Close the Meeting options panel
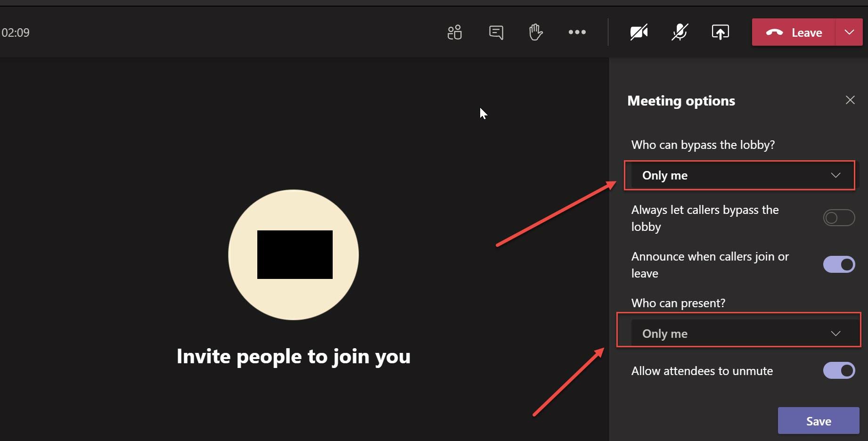 pyautogui.click(x=850, y=100)
